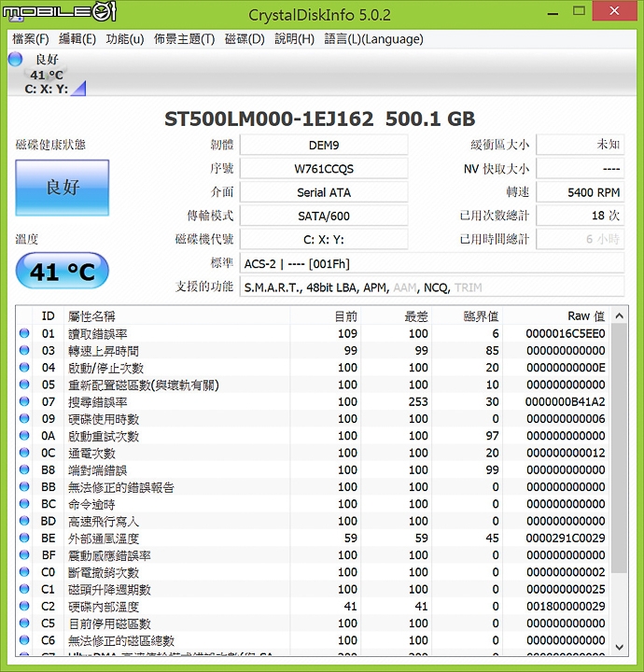Close the CrystalDiskInfo window

coord(614,11)
